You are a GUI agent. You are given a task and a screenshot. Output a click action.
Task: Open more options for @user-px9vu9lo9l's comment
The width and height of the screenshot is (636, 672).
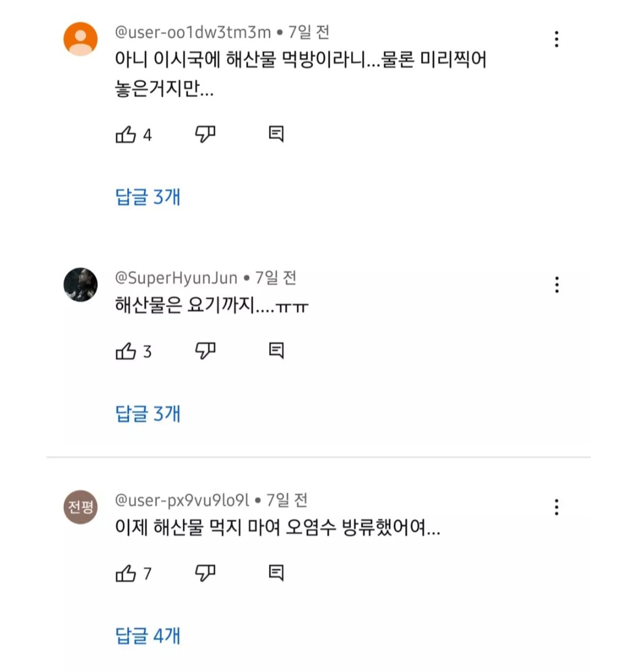(x=556, y=507)
